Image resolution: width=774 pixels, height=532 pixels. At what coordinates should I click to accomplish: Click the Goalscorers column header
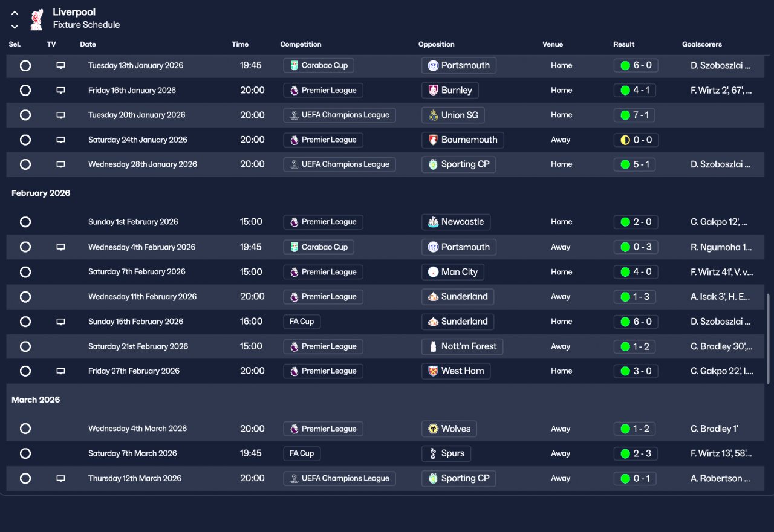pyautogui.click(x=702, y=44)
